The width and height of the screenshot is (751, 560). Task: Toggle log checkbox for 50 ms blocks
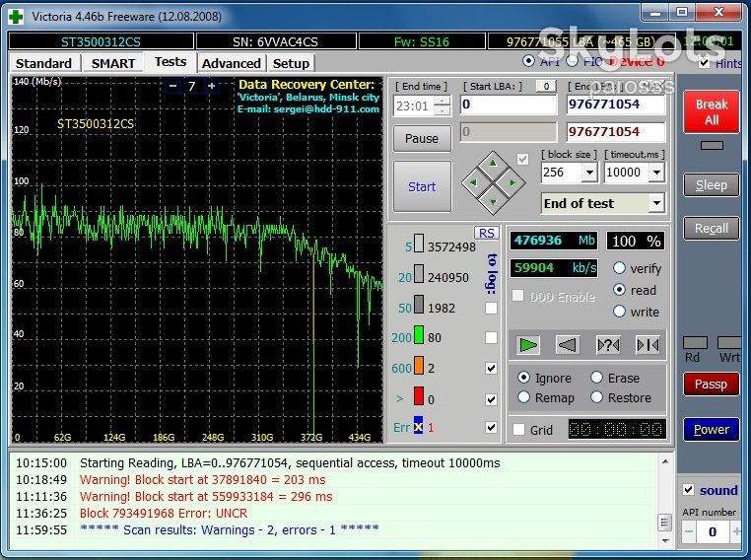491,308
